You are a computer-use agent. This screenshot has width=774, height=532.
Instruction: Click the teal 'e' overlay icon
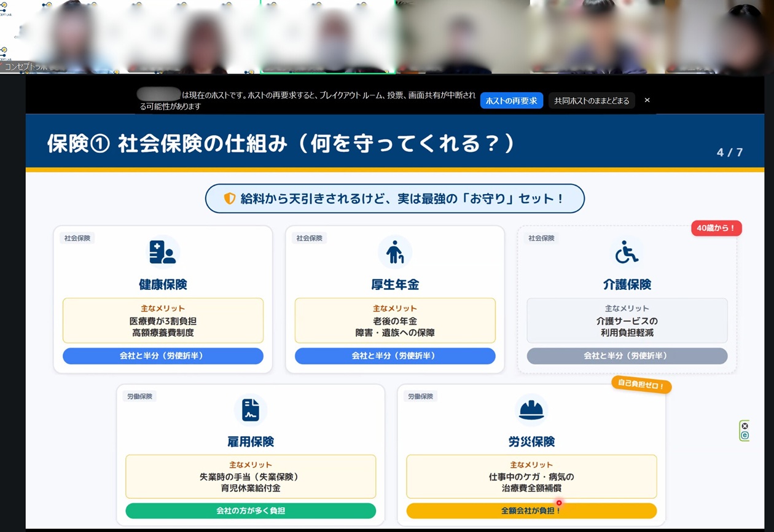point(745,435)
